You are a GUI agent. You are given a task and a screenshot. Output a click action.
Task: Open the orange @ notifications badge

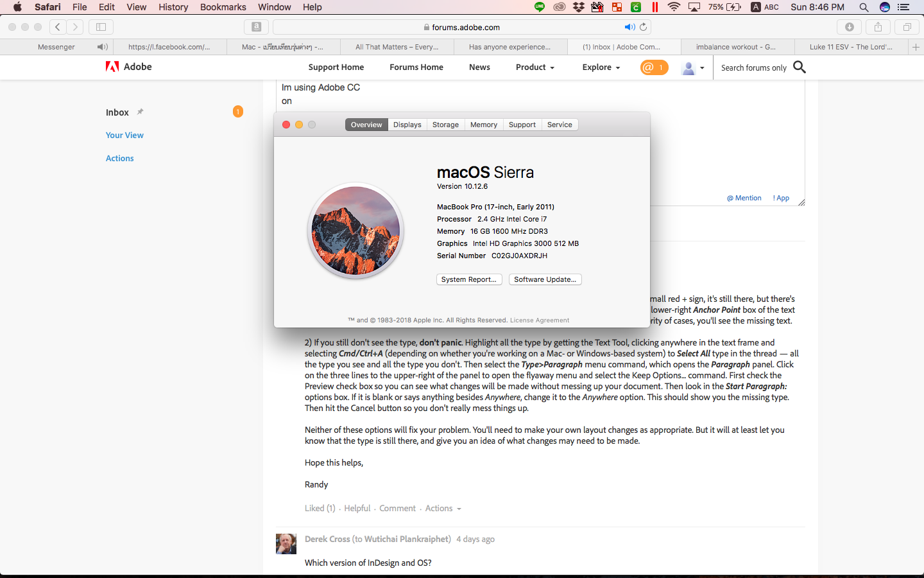click(x=654, y=67)
